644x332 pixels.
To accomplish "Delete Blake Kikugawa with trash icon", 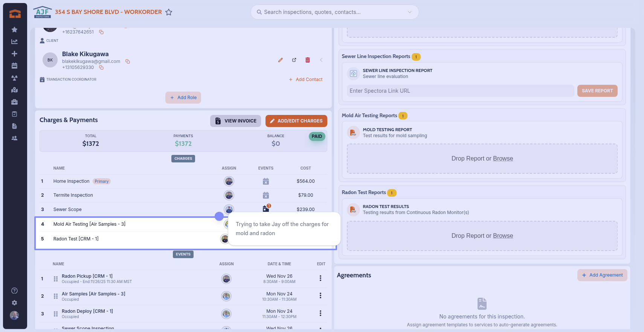I will pyautogui.click(x=308, y=60).
